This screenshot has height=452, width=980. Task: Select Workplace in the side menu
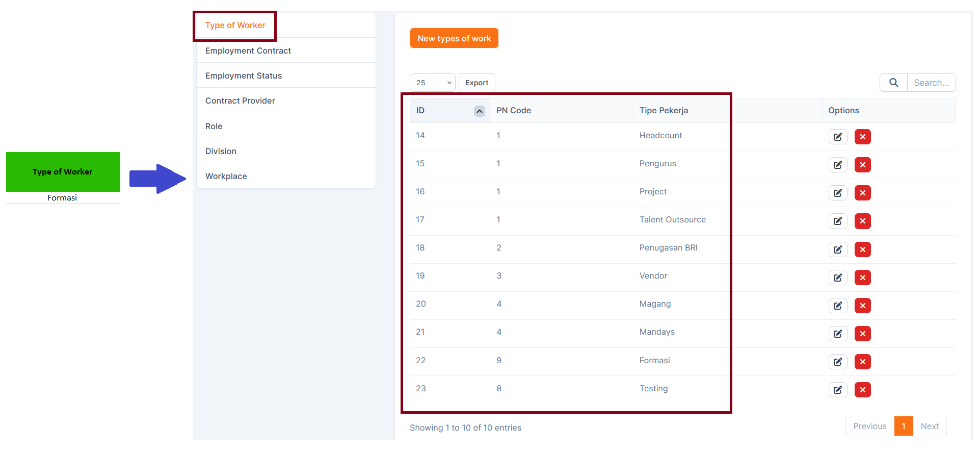point(226,176)
